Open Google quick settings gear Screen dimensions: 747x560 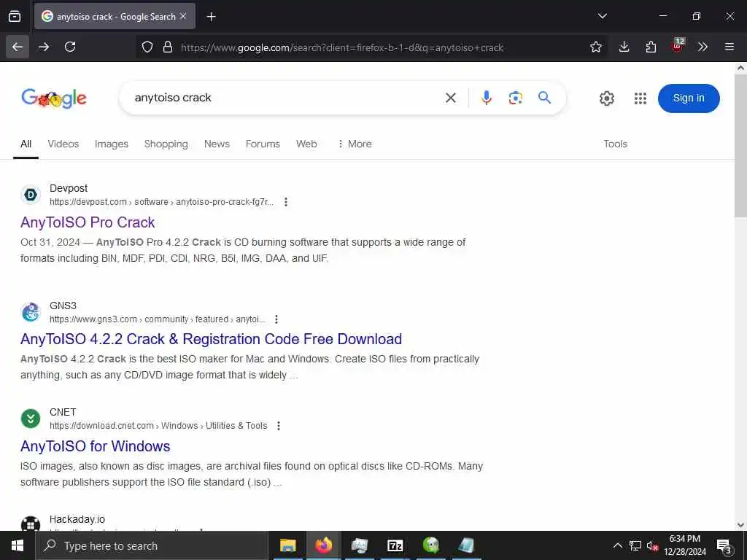pyautogui.click(x=606, y=98)
